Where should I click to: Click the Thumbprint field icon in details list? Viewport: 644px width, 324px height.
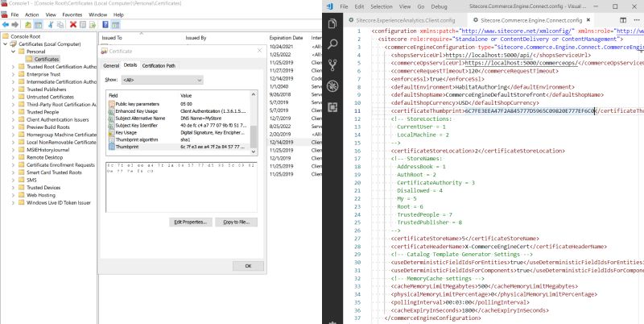(x=111, y=147)
